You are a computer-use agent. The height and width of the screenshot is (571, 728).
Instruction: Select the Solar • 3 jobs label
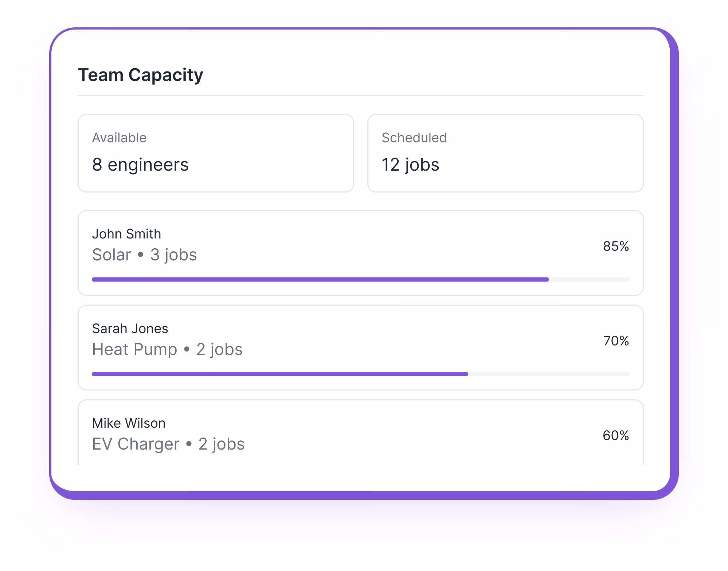pyautogui.click(x=144, y=255)
